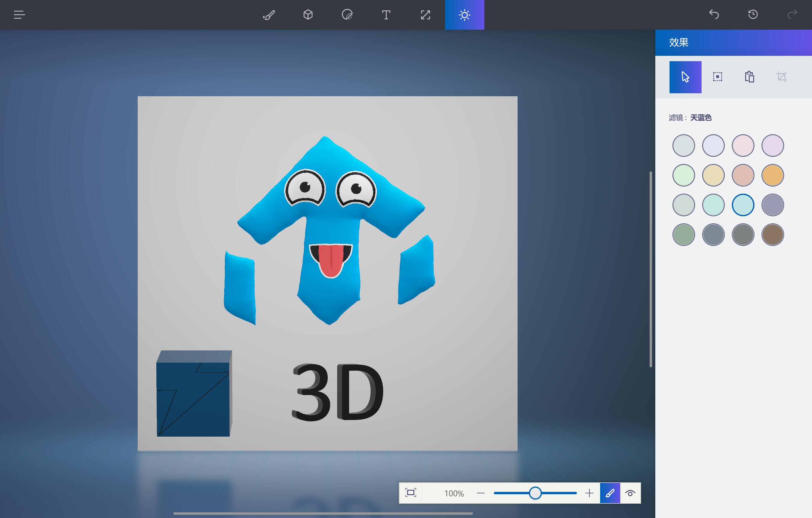Select the Text tool
Image resolution: width=812 pixels, height=518 pixels.
pos(386,15)
